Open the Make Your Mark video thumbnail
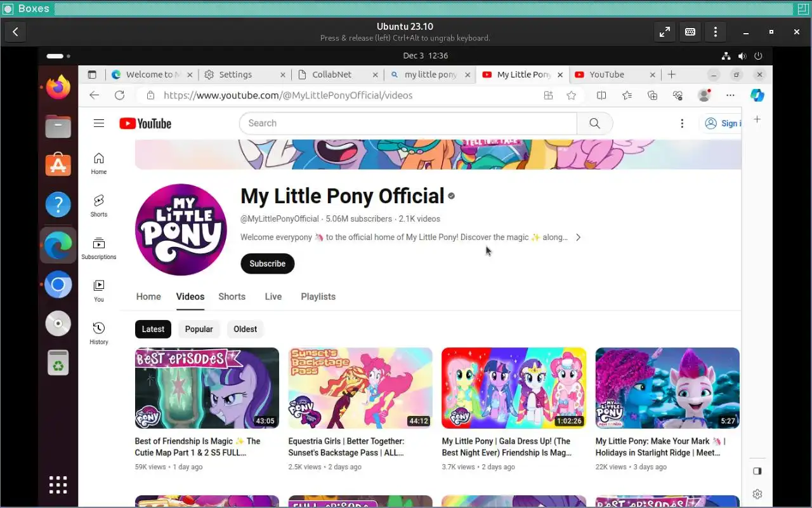The height and width of the screenshot is (508, 812). click(x=667, y=388)
